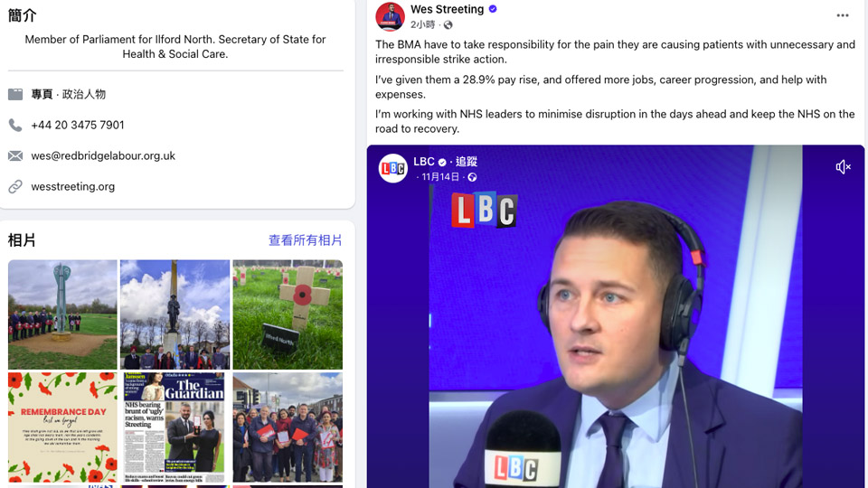Click the phone icon in the intro section
This screenshot has height=488, width=868.
coord(15,125)
